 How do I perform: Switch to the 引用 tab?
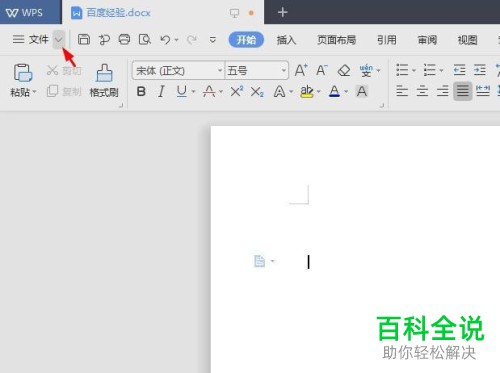(387, 40)
